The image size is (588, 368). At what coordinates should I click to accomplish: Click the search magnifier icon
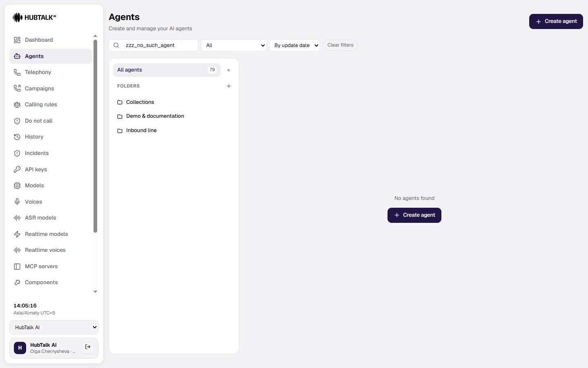[x=116, y=45]
